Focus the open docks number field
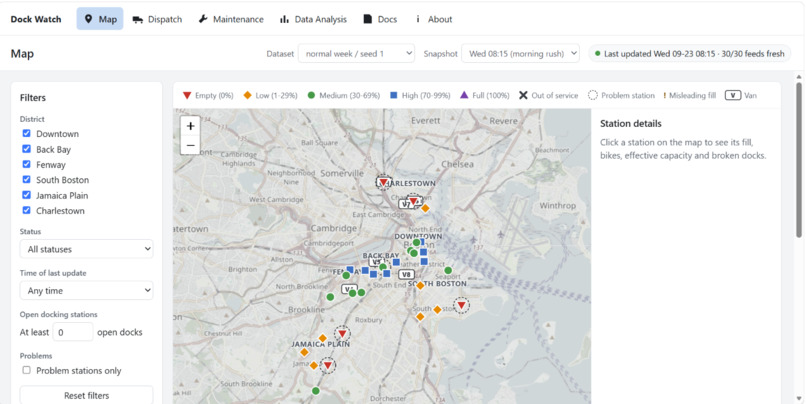Image resolution: width=806 pixels, height=404 pixels. point(73,332)
